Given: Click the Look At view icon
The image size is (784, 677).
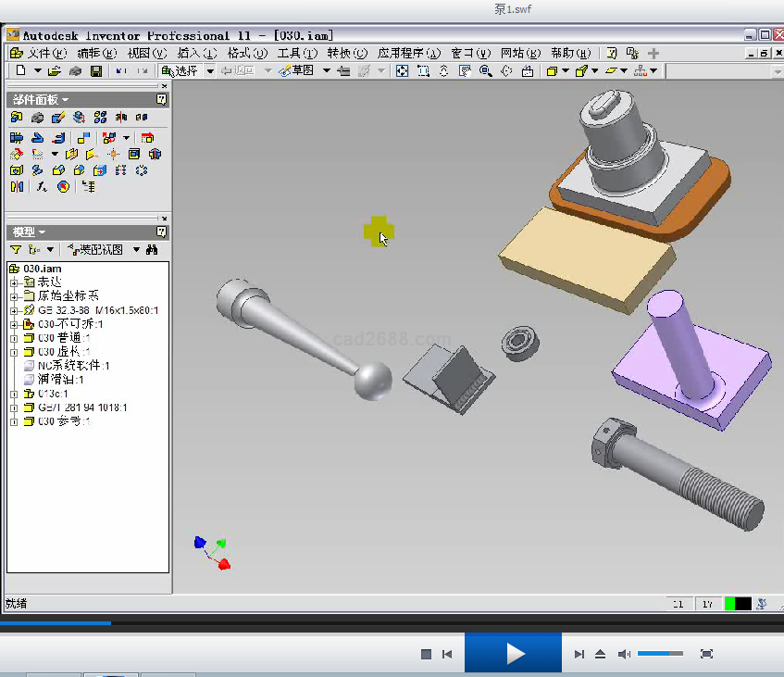Looking at the screenshot, I should point(528,70).
